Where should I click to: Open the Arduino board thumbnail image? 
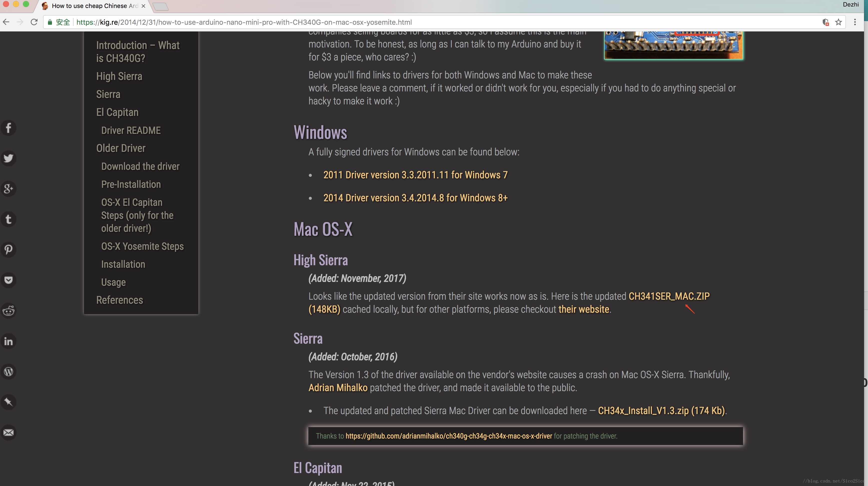coord(673,45)
